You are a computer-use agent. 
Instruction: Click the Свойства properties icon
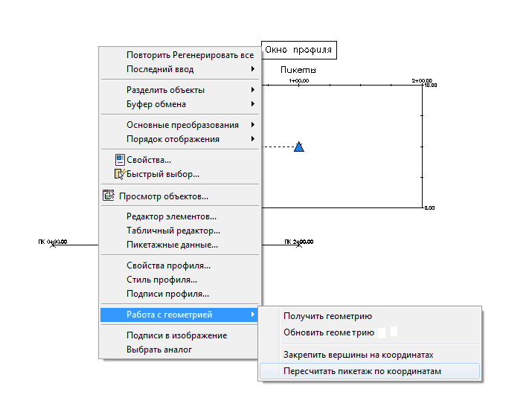click(x=119, y=160)
